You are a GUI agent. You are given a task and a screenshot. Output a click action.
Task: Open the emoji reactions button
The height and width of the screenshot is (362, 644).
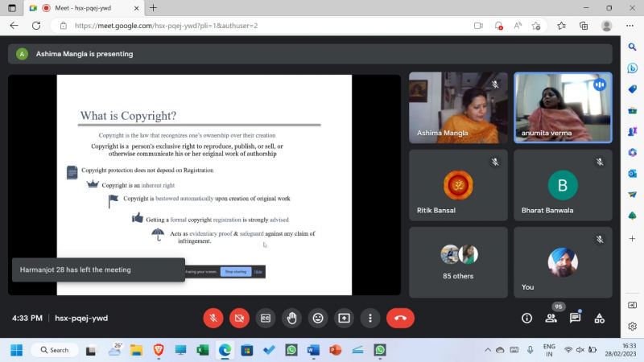coord(318,318)
